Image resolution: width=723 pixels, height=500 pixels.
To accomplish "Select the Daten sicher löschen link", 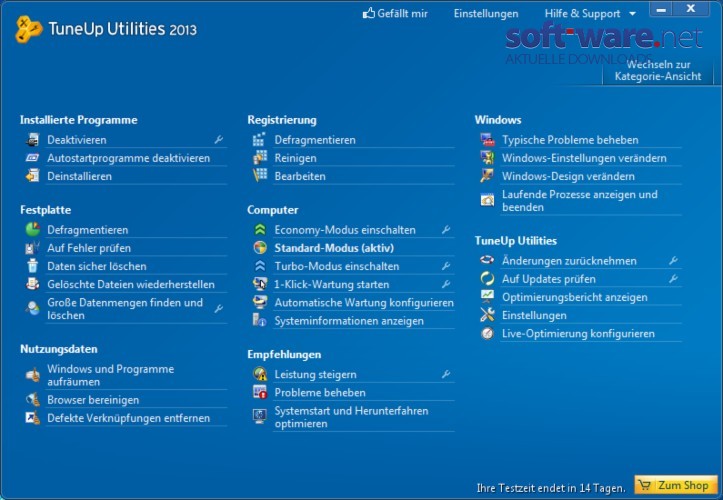I will click(97, 266).
